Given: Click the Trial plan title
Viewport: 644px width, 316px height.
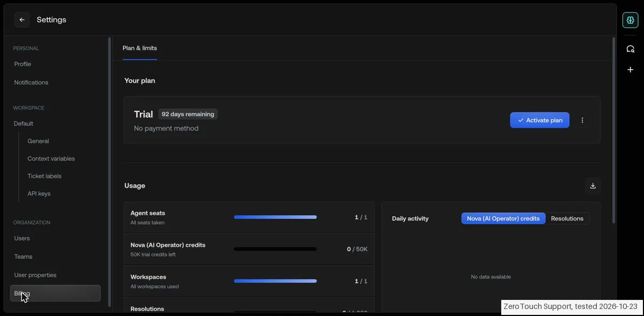Looking at the screenshot, I should 143,114.
